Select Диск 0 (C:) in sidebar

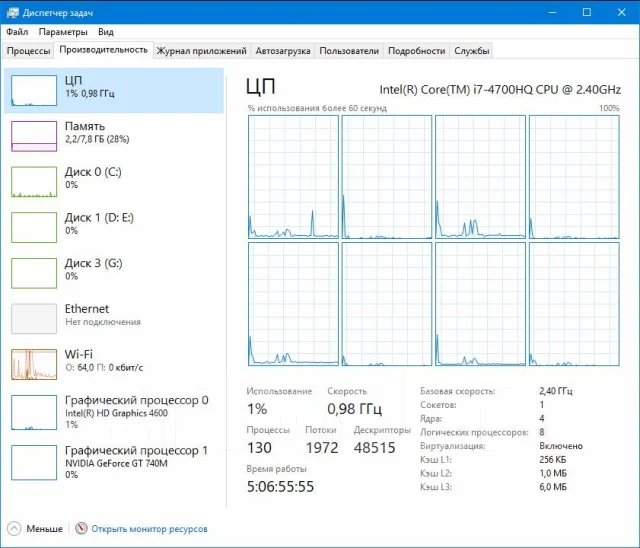click(114, 182)
